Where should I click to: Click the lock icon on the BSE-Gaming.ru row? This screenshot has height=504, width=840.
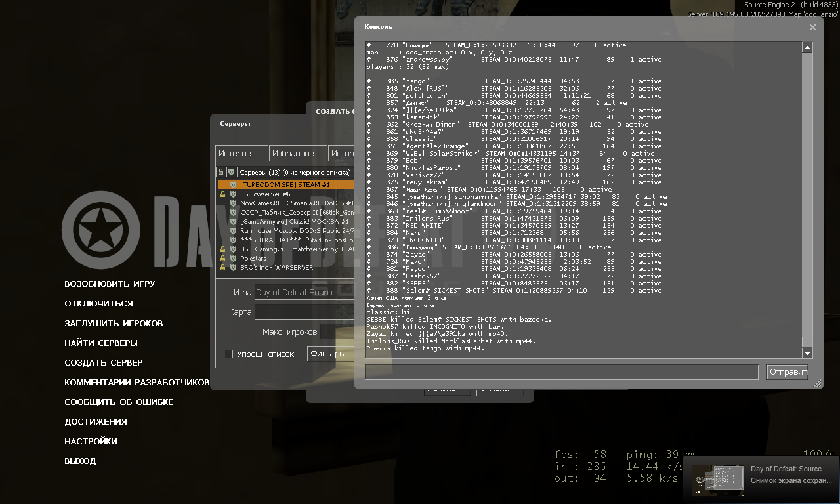[x=223, y=249]
